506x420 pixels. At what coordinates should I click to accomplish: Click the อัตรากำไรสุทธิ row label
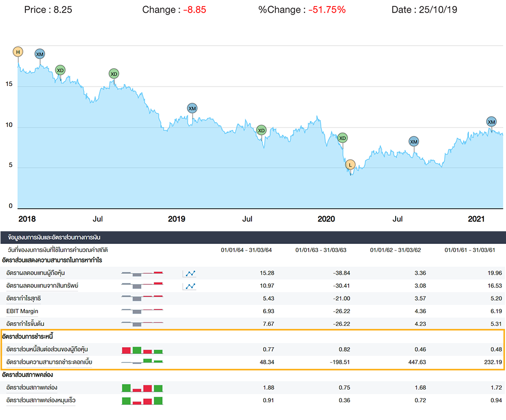(x=23, y=299)
